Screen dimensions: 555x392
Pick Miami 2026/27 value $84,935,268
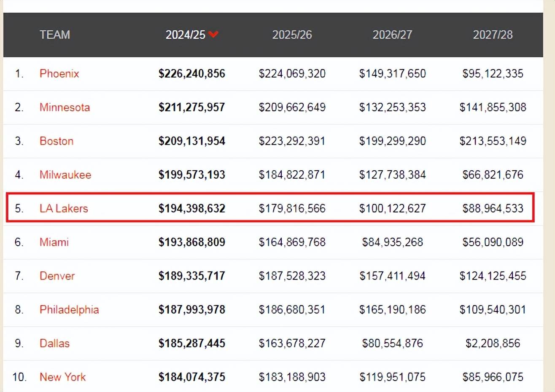click(393, 242)
